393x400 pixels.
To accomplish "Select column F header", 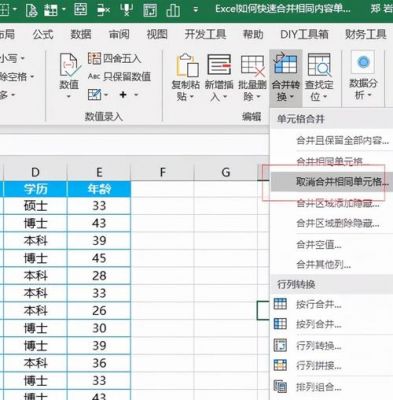I will click(162, 172).
